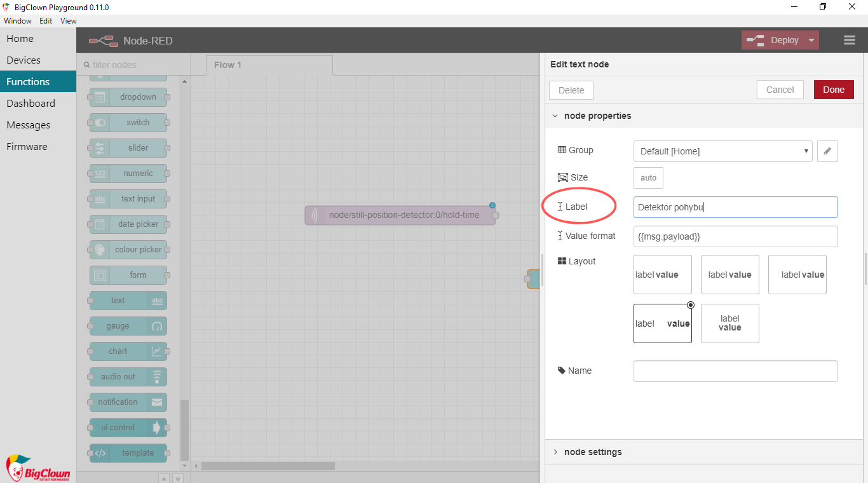This screenshot has height=483, width=868.
Task: Click the Size auto button
Action: tap(648, 178)
